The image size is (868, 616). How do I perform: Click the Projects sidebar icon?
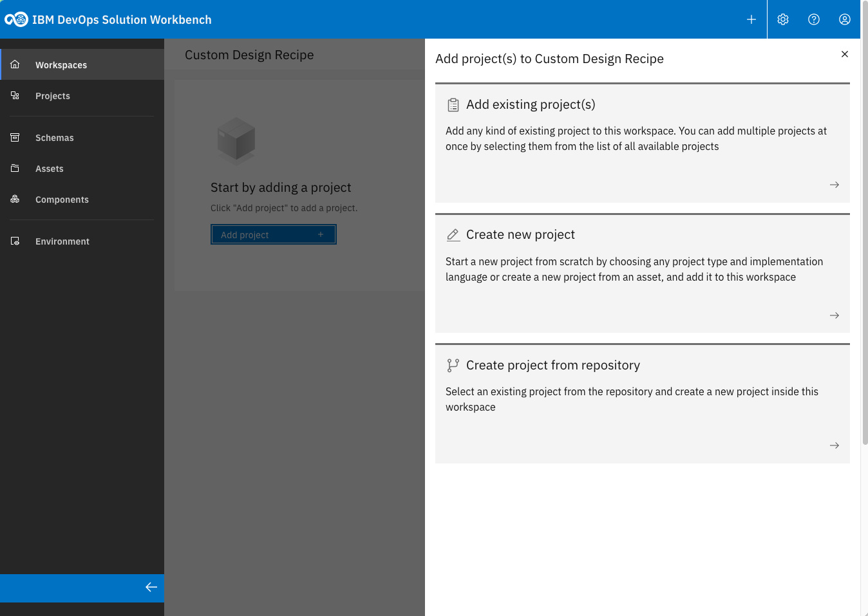click(x=15, y=95)
